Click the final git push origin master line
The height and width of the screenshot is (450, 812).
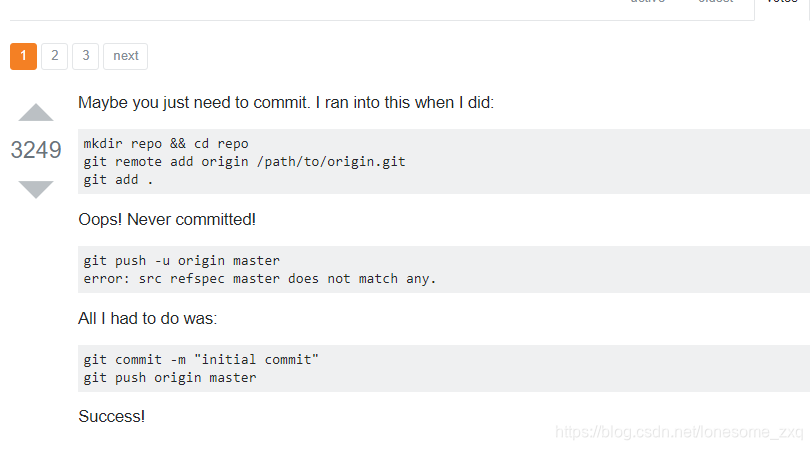170,378
